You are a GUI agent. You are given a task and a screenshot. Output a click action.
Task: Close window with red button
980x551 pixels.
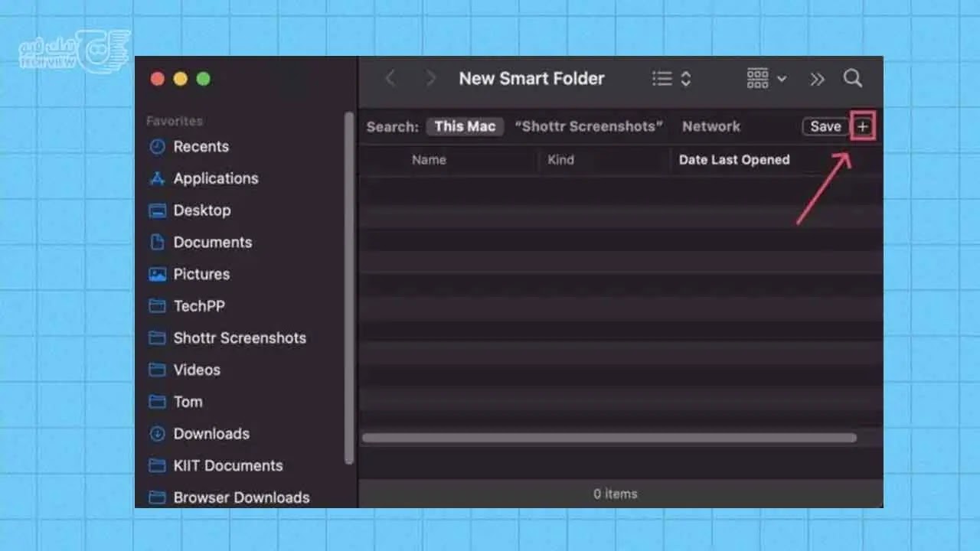pyautogui.click(x=158, y=79)
